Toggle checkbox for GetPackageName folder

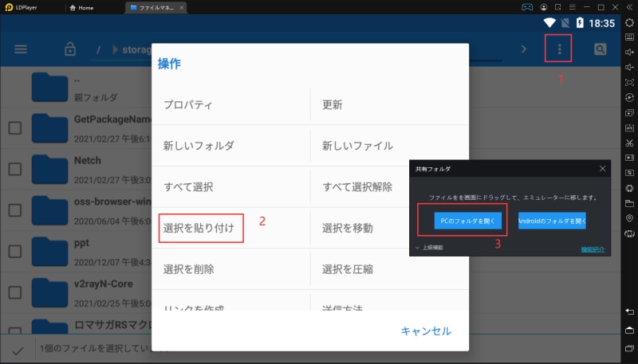click(15, 128)
